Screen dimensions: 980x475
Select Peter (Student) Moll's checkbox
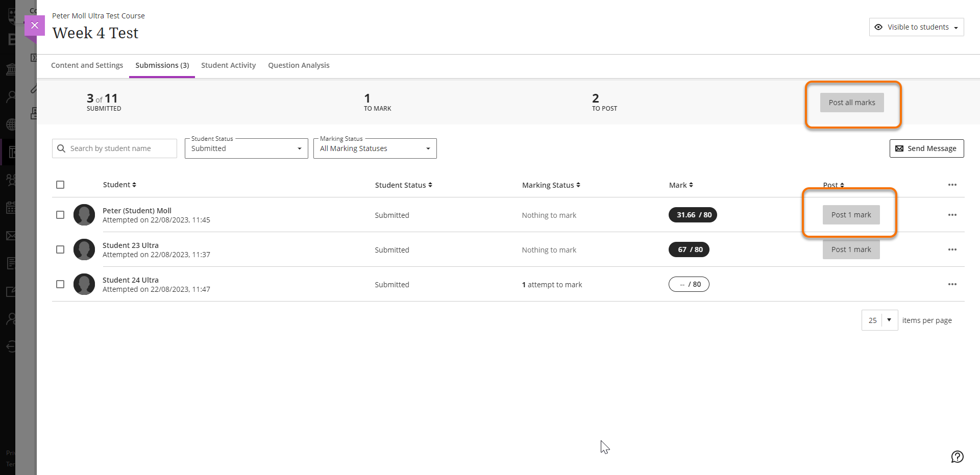pyautogui.click(x=60, y=215)
